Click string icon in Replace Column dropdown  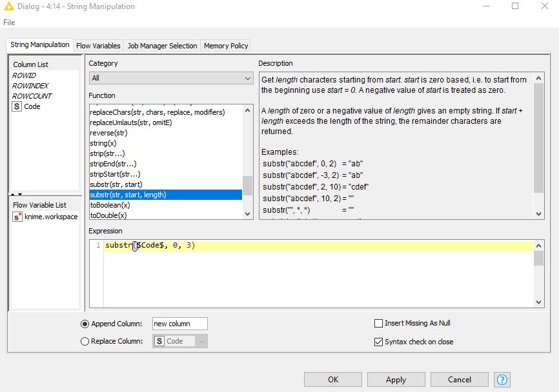[x=159, y=341]
